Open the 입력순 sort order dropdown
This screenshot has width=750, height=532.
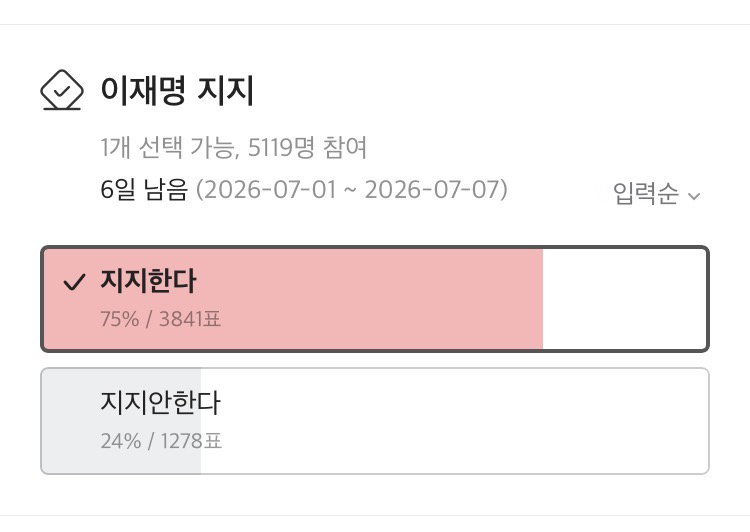[657, 193]
